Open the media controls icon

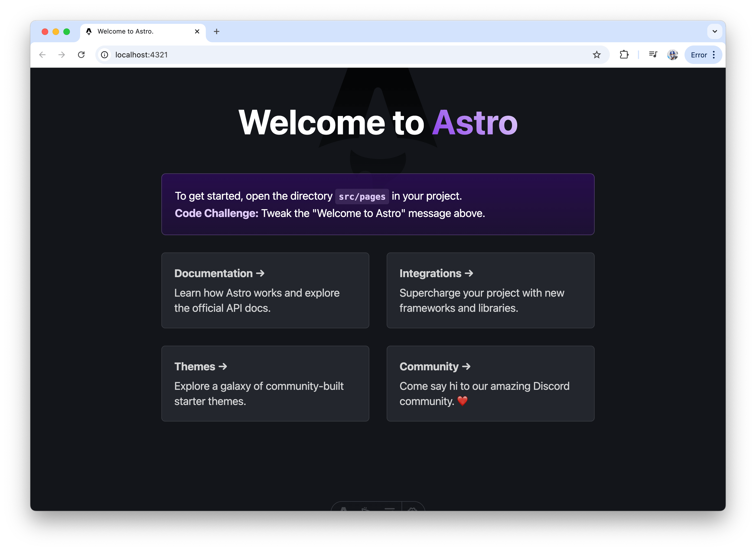(x=653, y=55)
